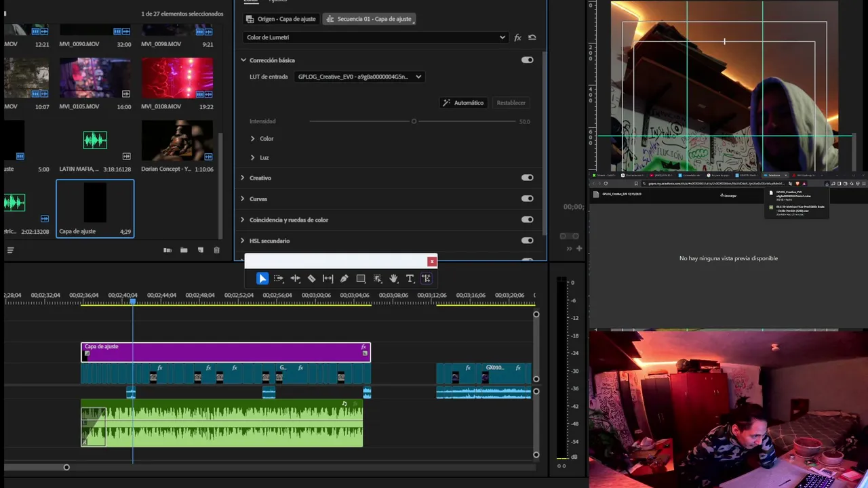
Task: Select the Selection arrow tool
Action: (x=262, y=279)
